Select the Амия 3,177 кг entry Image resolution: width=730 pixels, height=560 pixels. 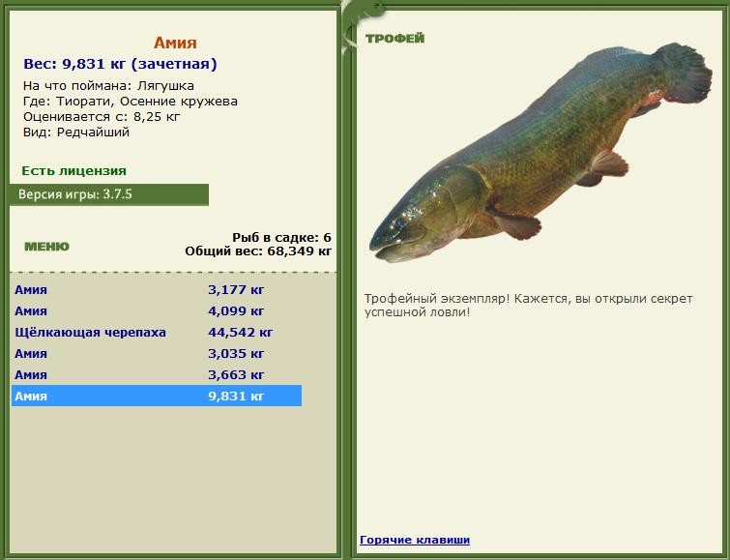point(157,290)
